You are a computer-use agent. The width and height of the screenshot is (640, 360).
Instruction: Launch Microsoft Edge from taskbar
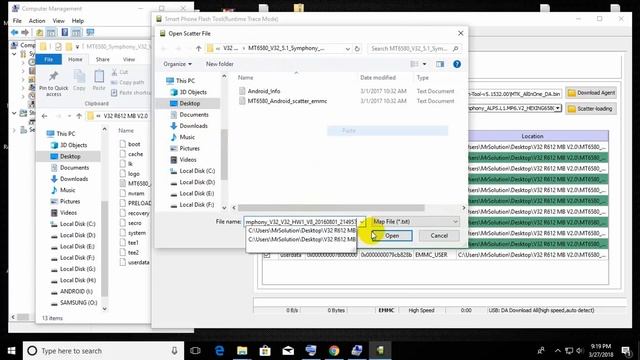coord(219,351)
